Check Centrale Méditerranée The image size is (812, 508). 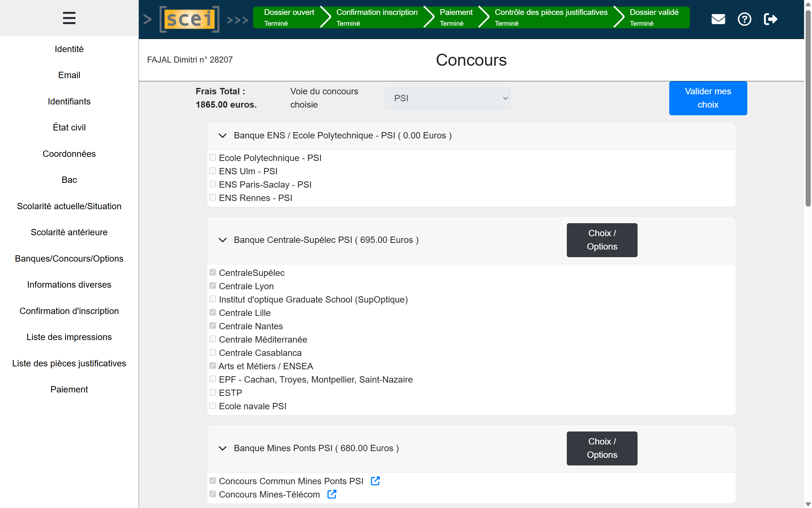click(213, 339)
